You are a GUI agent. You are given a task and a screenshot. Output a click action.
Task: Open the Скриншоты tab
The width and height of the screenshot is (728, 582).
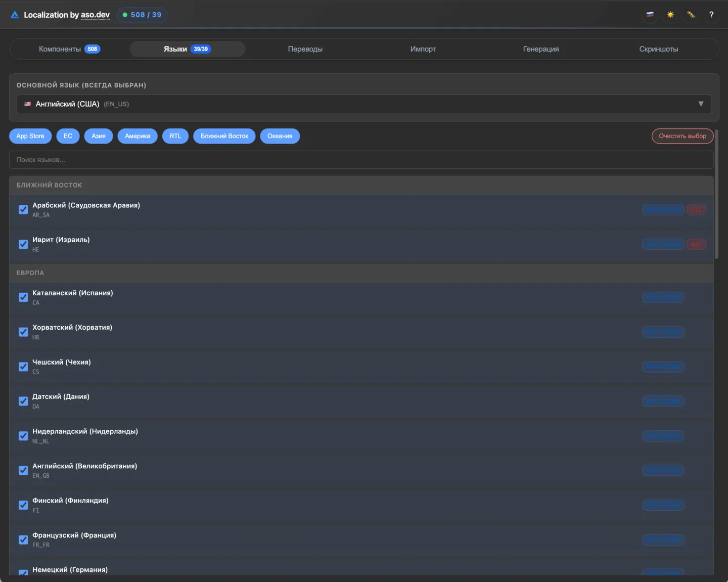pos(658,49)
